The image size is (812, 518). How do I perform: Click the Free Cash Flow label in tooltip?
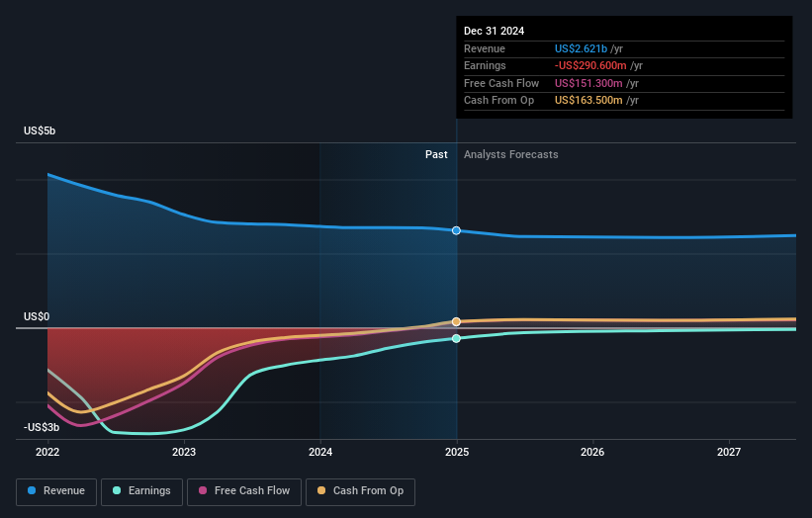point(501,83)
